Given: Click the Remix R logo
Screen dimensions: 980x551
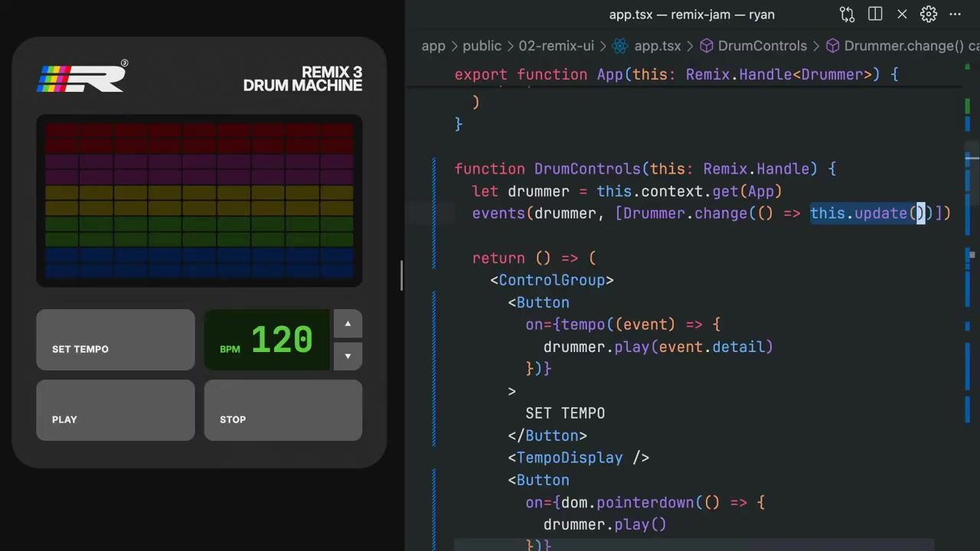Looking at the screenshot, I should pyautogui.click(x=82, y=77).
